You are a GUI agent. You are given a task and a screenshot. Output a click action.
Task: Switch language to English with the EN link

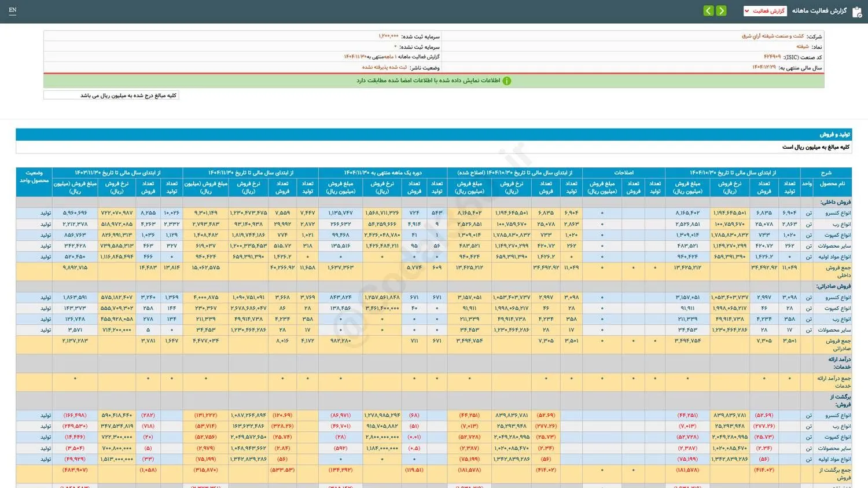click(12, 10)
